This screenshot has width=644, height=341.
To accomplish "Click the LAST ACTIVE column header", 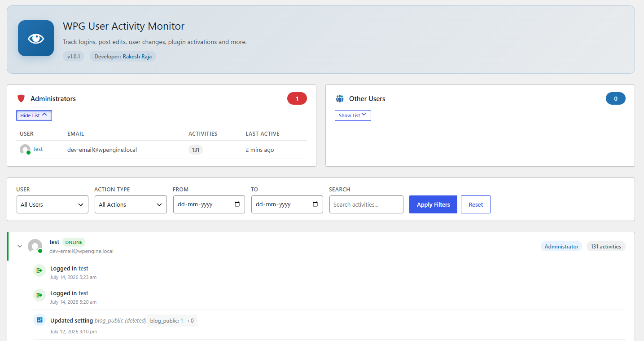I will pyautogui.click(x=263, y=134).
